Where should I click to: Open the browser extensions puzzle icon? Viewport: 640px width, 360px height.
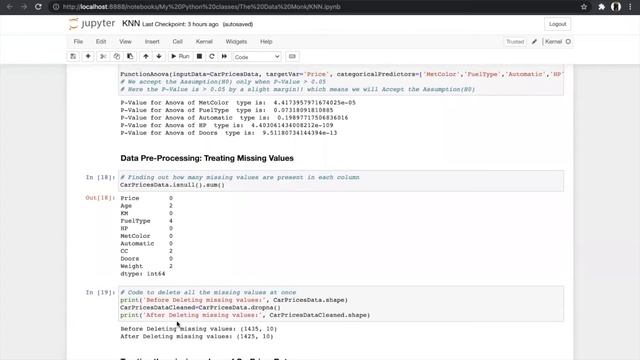click(601, 7)
